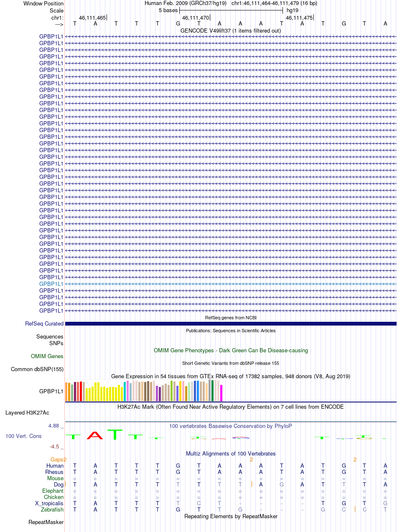This screenshot has height=532, width=397.
Task: Select the Chicken alignment row label
Action: 54,497
